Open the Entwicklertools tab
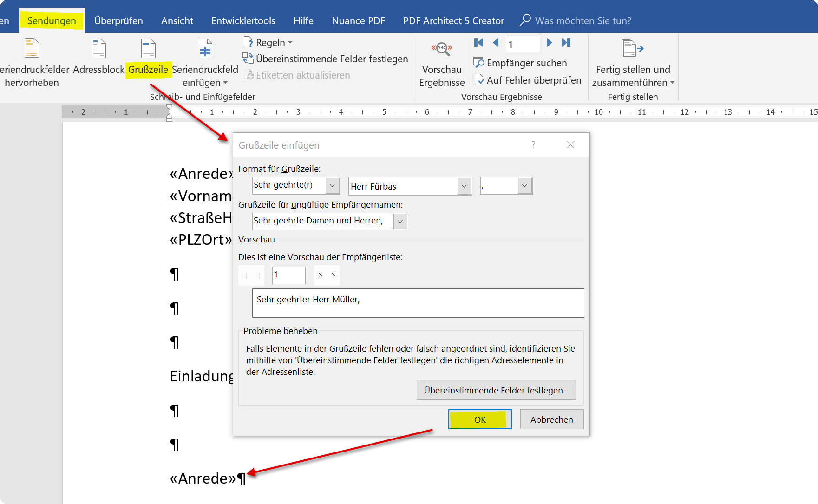Screen dimensions: 818x504 [x=243, y=21]
